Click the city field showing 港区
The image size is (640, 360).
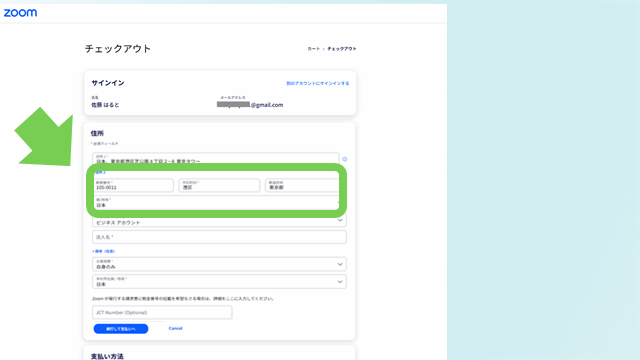tap(219, 185)
